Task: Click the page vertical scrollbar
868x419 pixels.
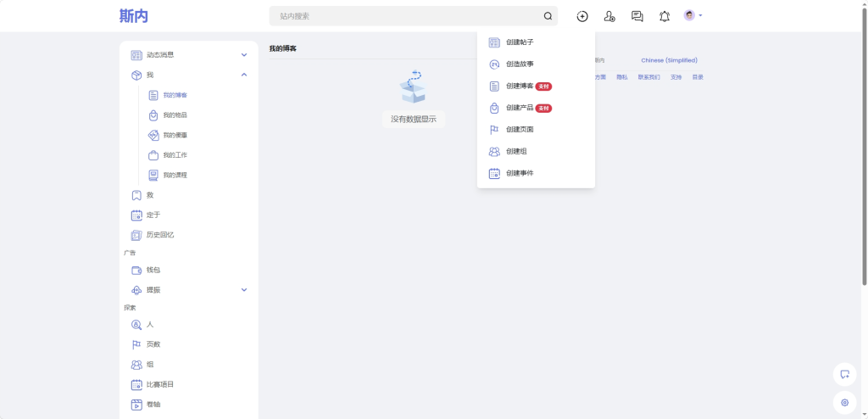Action: pos(864,147)
